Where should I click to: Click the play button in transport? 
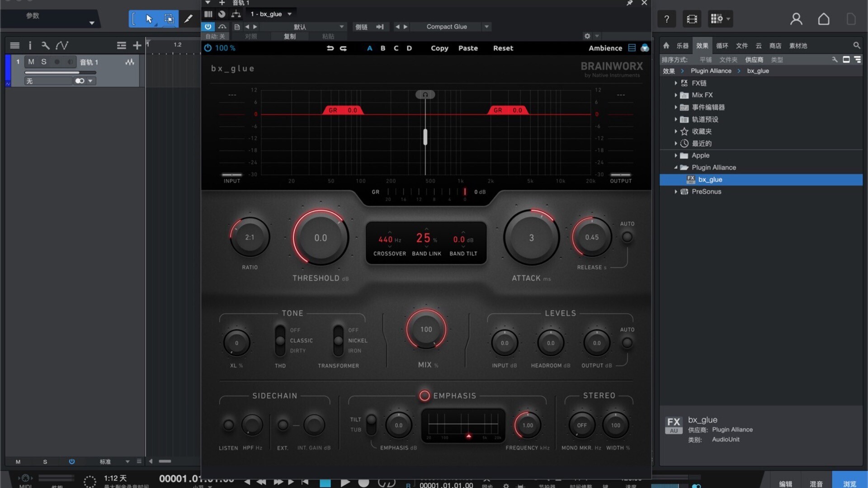click(x=345, y=483)
